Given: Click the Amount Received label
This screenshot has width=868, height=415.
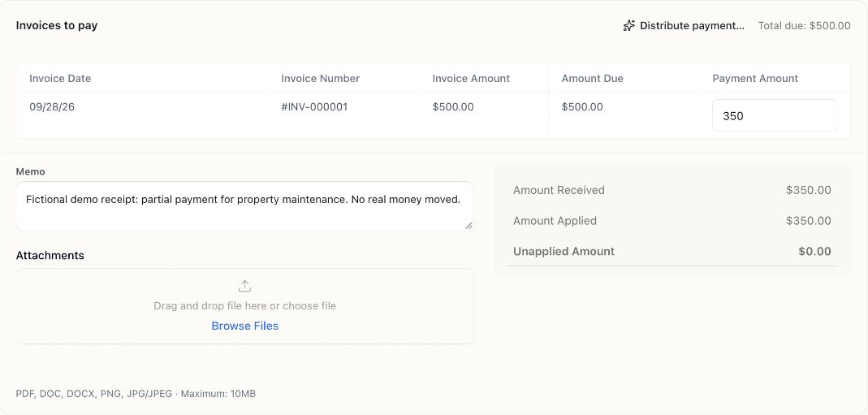Looking at the screenshot, I should (559, 190).
